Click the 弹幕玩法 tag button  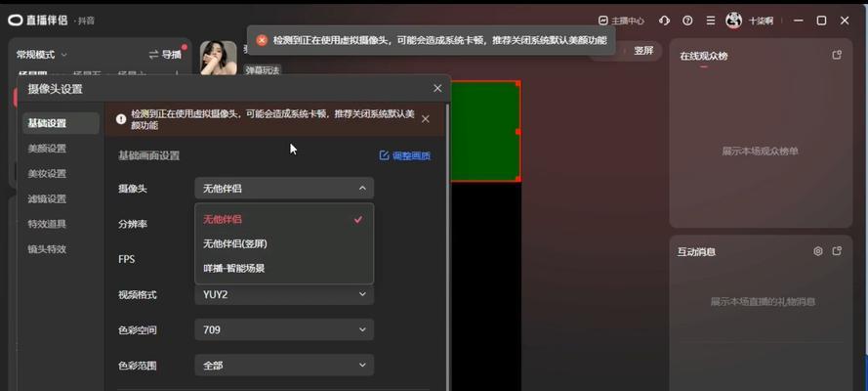263,70
